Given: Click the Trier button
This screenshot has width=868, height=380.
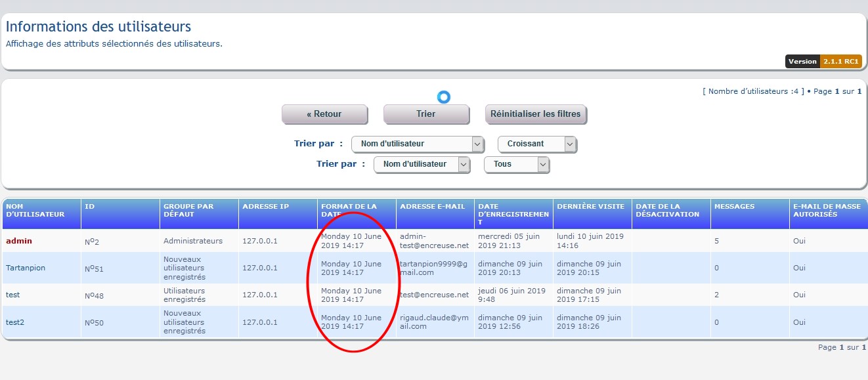Looking at the screenshot, I should [425, 114].
